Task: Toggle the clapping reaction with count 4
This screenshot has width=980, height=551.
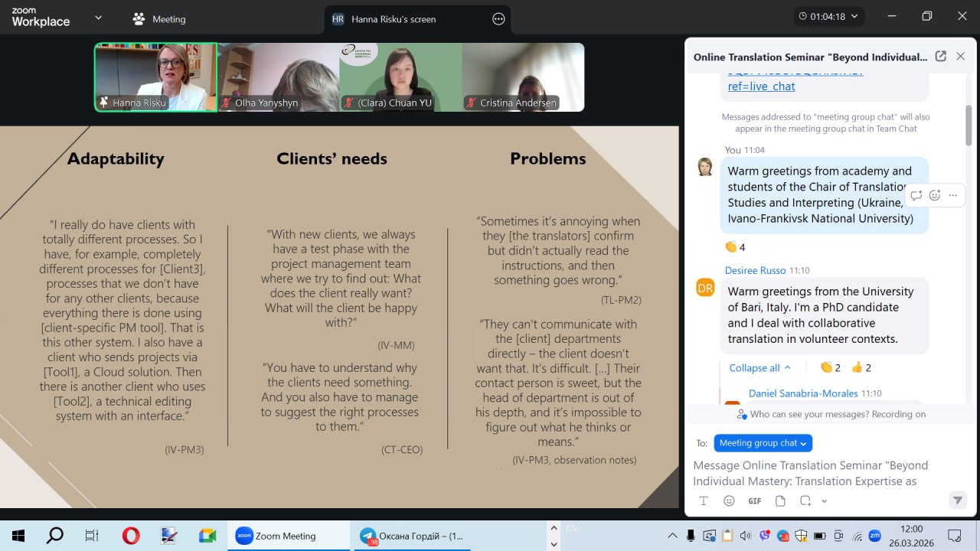Action: click(735, 247)
